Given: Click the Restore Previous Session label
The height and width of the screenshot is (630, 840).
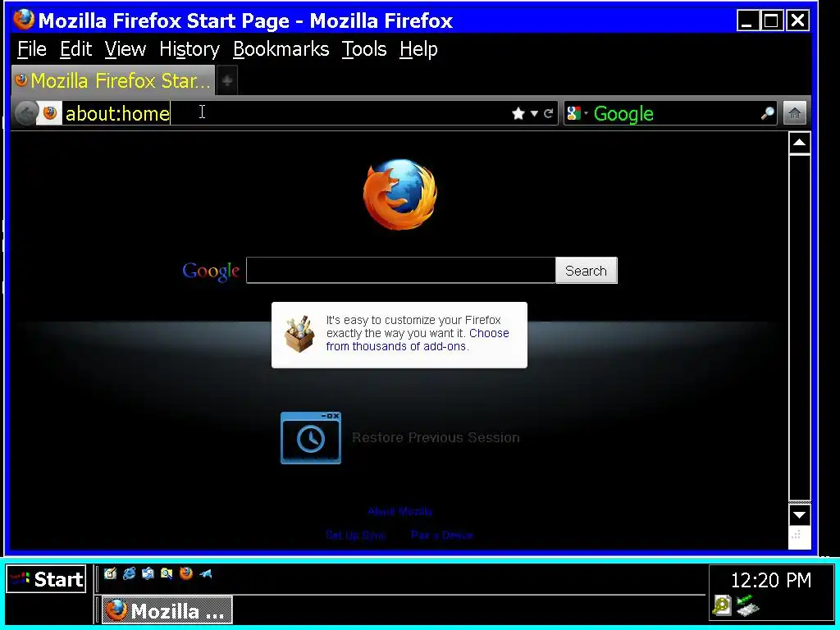Looking at the screenshot, I should (436, 438).
